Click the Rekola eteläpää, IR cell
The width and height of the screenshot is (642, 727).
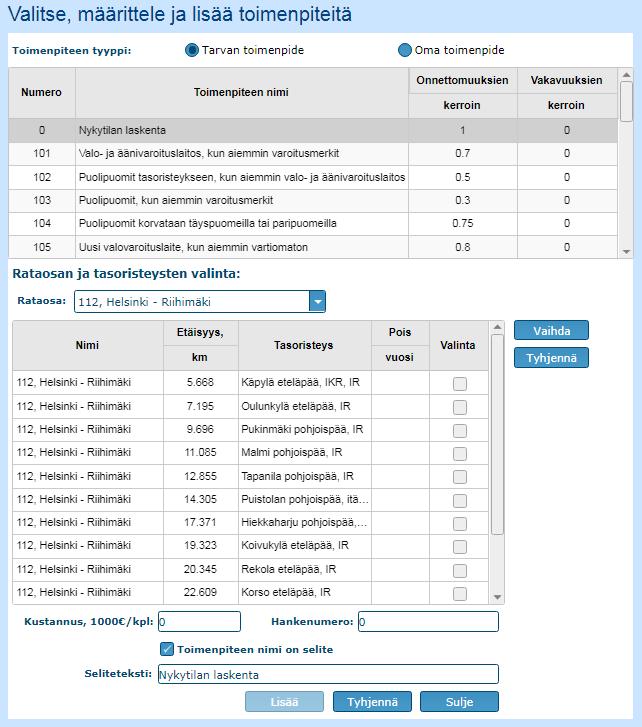pyautogui.click(x=305, y=569)
